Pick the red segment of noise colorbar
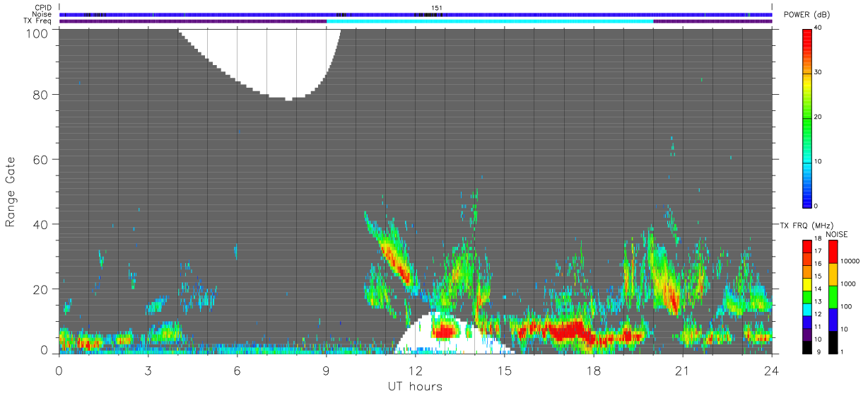Viewport: 868px width, 401px height. tap(833, 252)
